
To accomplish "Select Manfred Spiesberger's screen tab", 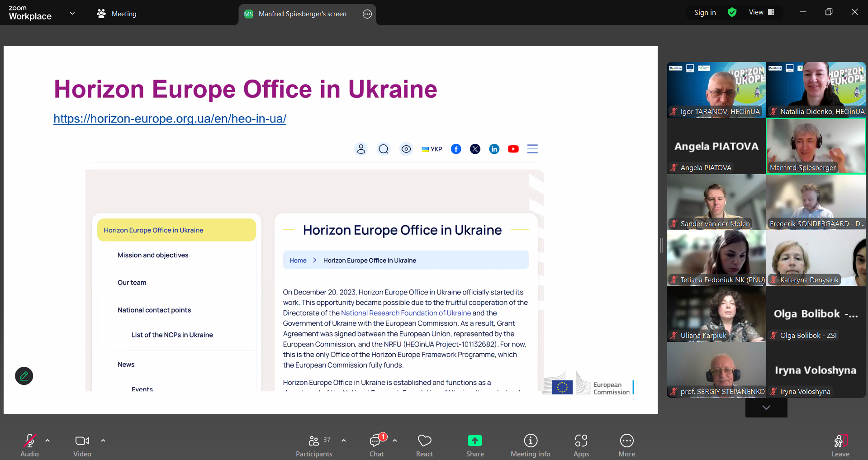I will coord(303,14).
